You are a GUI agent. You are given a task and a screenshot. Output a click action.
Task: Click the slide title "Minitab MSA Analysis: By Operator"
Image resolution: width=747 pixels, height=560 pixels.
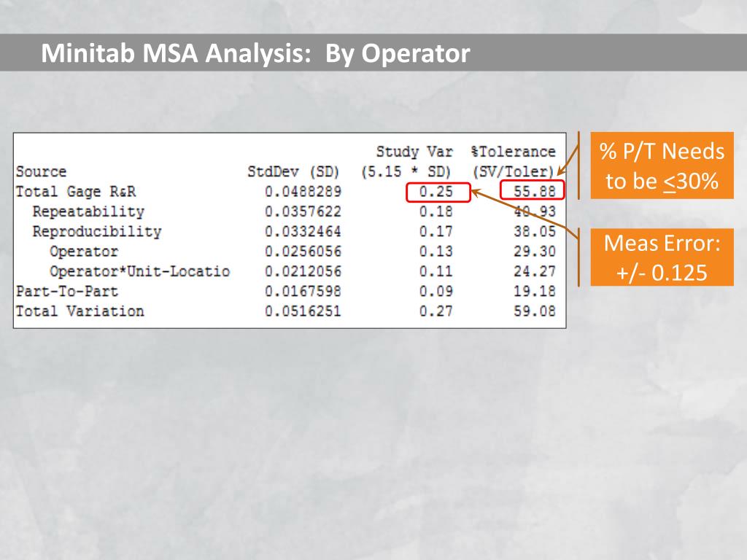click(255, 52)
